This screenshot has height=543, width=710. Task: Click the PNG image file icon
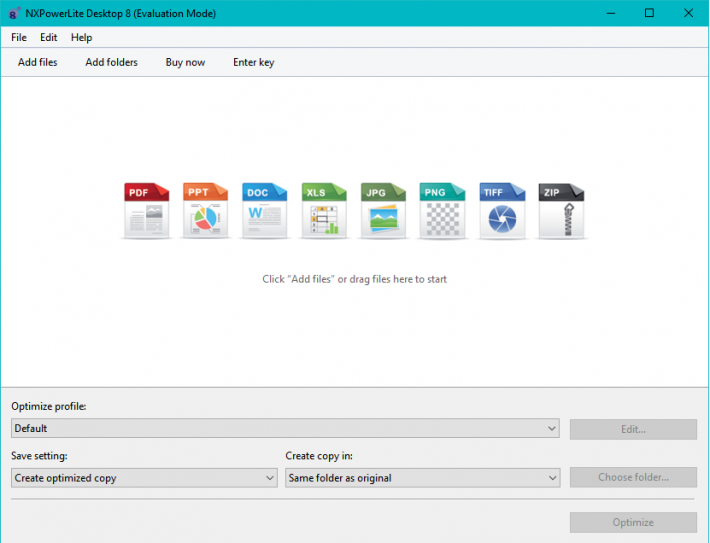(x=442, y=211)
